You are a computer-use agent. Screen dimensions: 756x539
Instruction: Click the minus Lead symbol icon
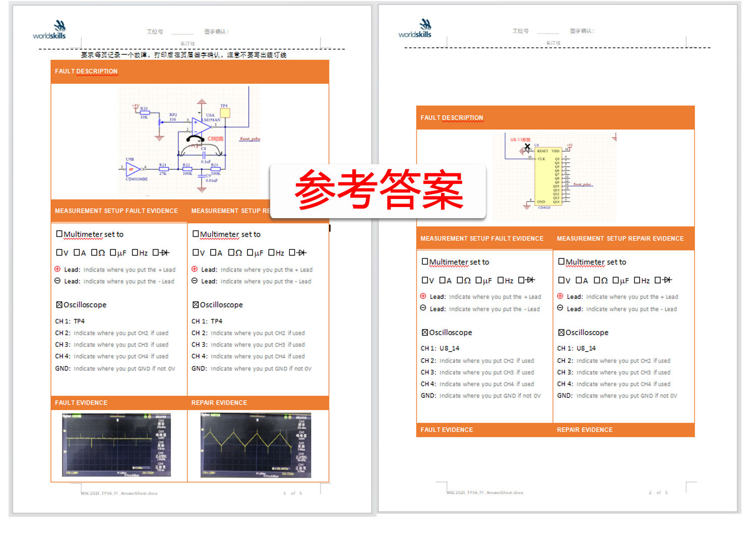[x=57, y=281]
